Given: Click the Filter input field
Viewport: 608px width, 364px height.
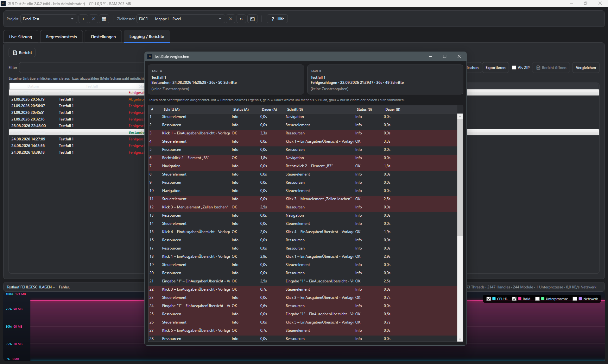Looking at the screenshot, I should pyautogui.click(x=82, y=68).
